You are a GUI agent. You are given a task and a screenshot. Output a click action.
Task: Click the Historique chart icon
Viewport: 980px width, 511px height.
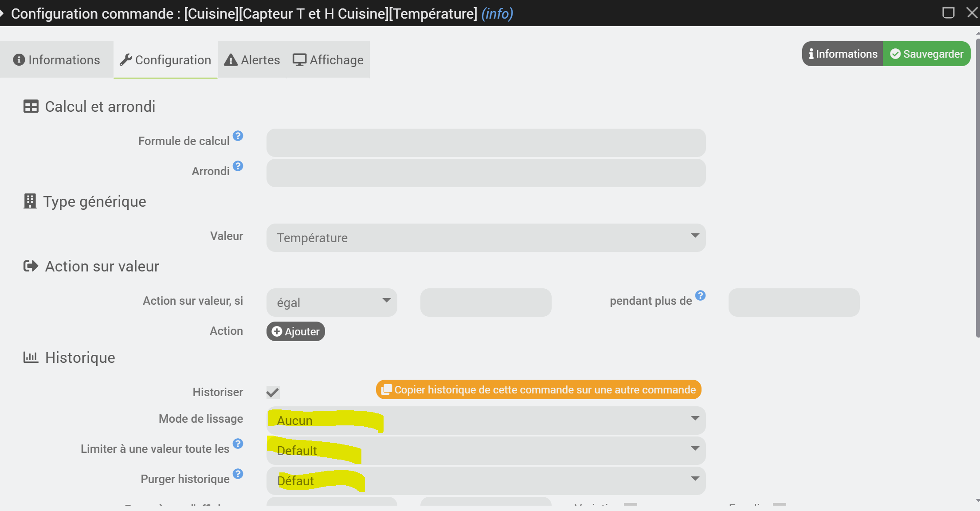click(x=31, y=357)
